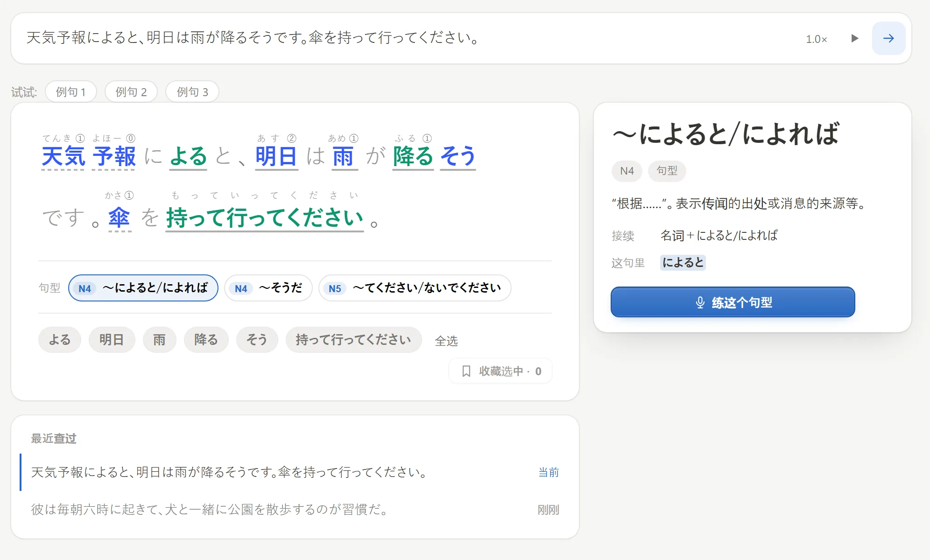Toggle the 雨 vocabulary chip
This screenshot has height=560, width=930.
point(159,340)
